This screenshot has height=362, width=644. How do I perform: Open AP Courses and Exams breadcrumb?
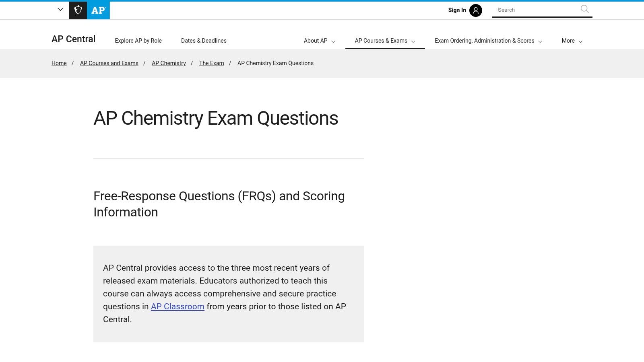pyautogui.click(x=109, y=63)
